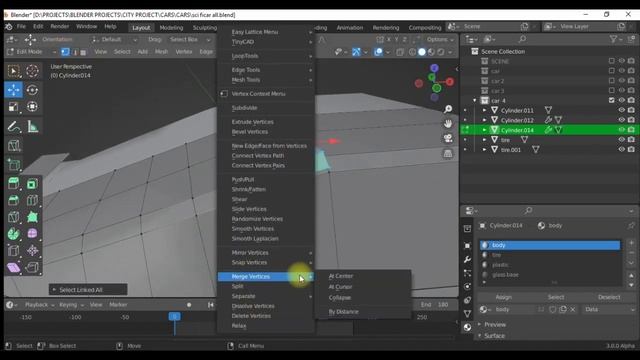The height and width of the screenshot is (360, 640).
Task: Select the body material slot
Action: coord(550,245)
